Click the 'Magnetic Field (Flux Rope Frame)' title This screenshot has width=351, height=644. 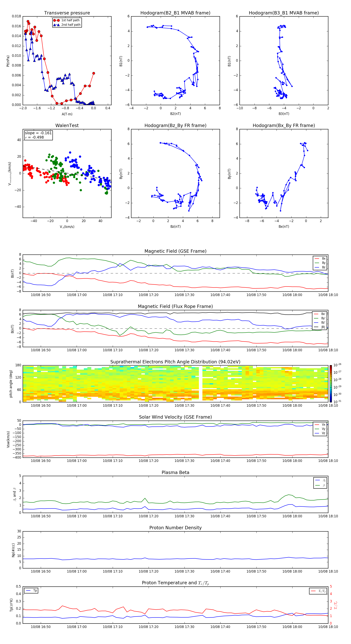[175, 307]
